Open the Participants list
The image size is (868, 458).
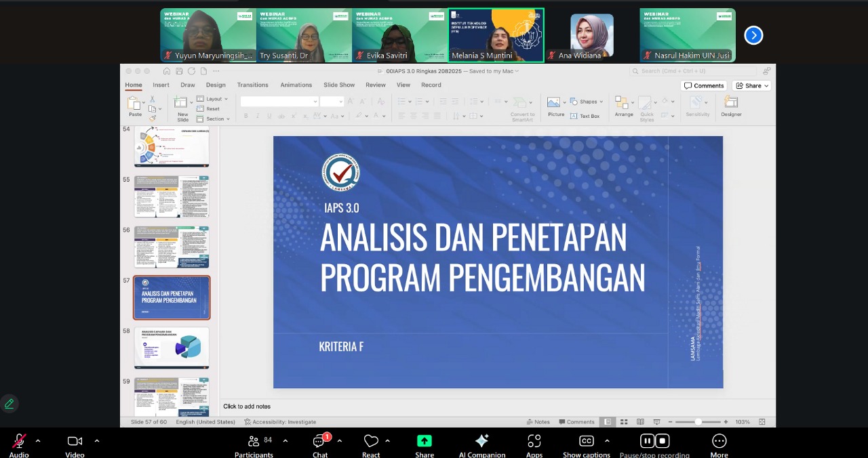(x=254, y=442)
